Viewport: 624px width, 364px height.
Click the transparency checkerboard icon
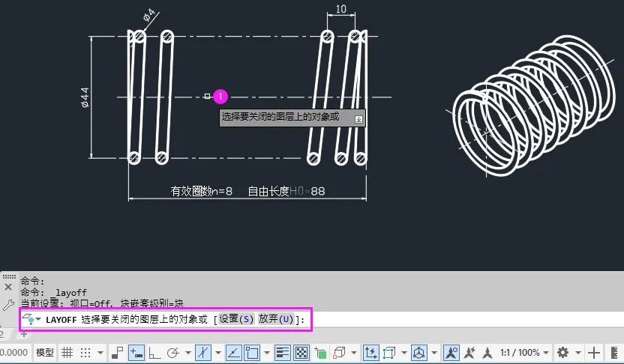pos(301,353)
